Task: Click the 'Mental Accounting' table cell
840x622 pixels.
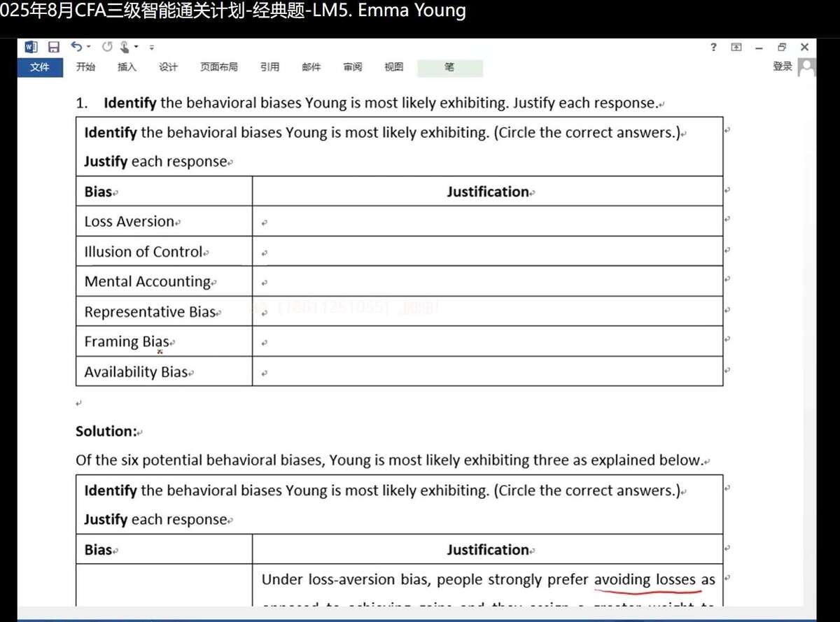Action: tap(164, 281)
